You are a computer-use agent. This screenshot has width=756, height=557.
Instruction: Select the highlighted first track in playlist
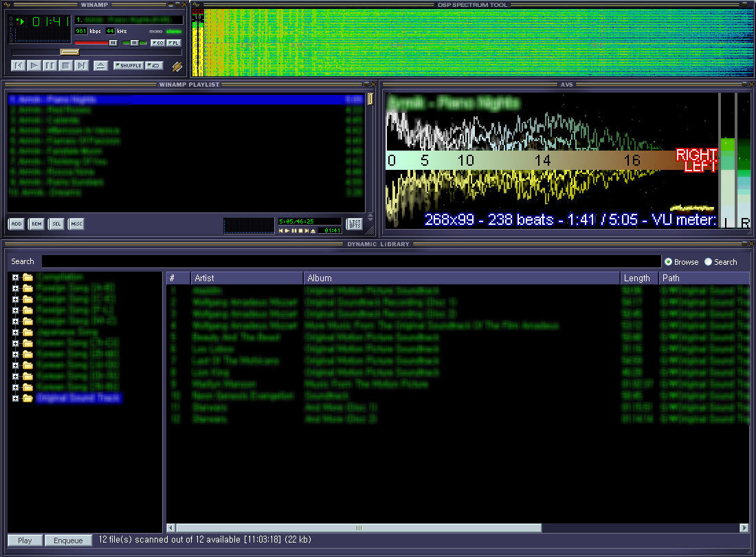186,99
